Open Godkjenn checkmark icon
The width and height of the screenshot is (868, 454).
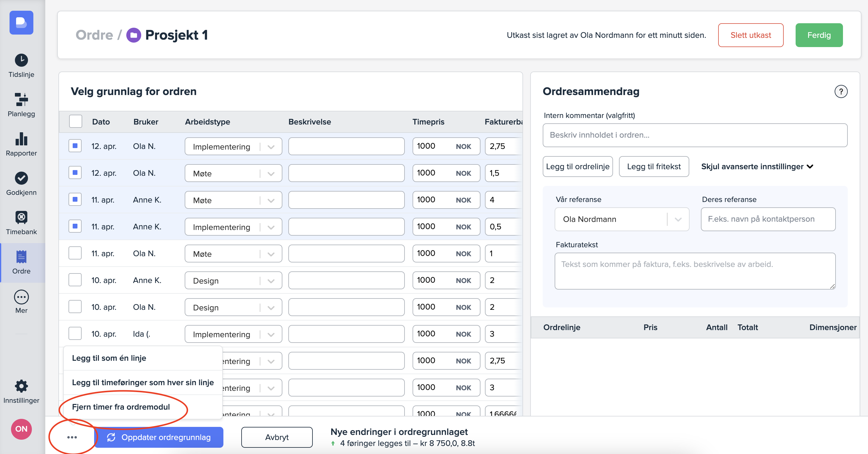21,178
